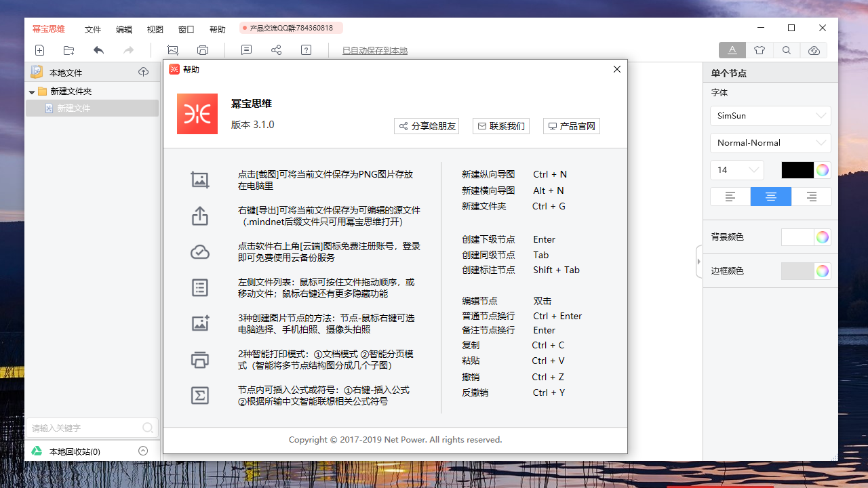Viewport: 868px width, 488px height.
Task: Click the 版本 3.1.0 text
Action: click(x=253, y=125)
